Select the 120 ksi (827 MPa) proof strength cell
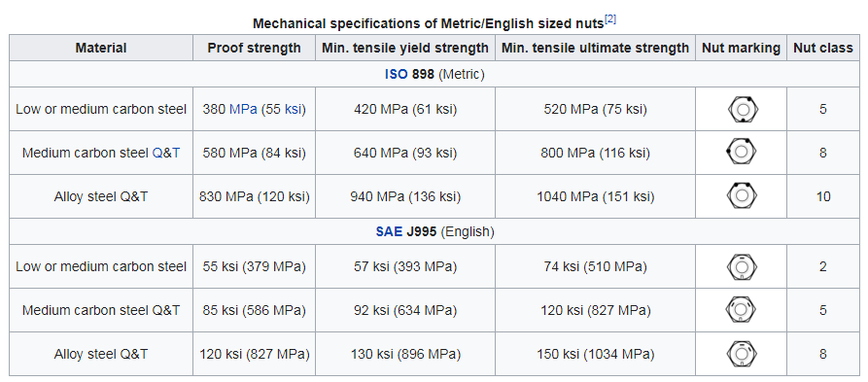 pos(254,355)
